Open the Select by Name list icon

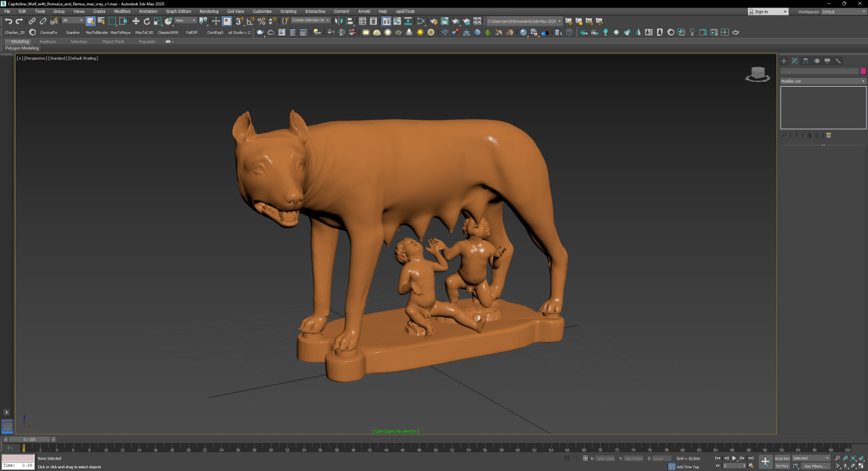[101, 21]
